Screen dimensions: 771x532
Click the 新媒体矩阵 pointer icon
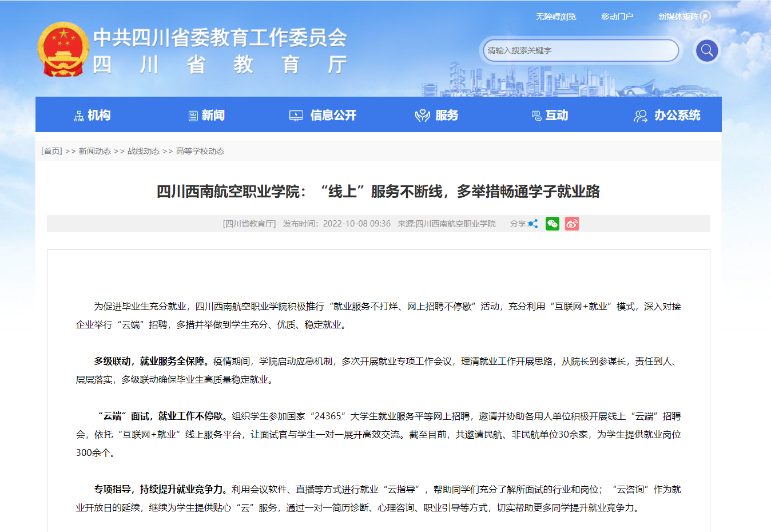tap(705, 17)
